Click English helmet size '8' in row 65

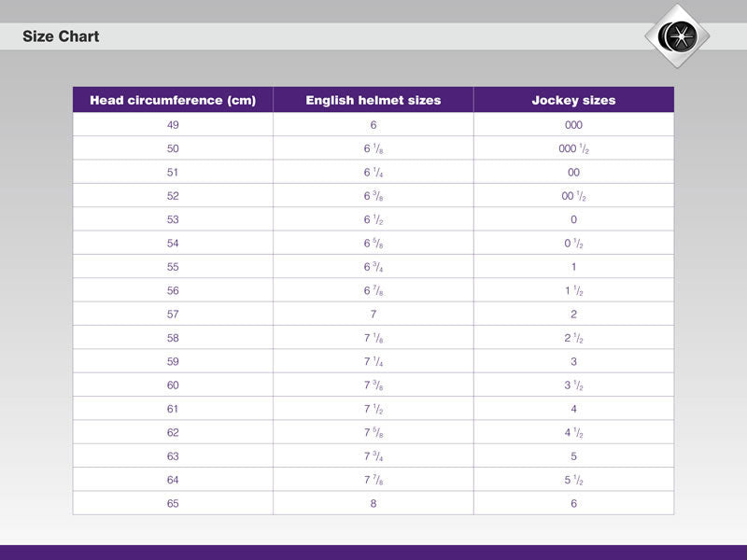[x=373, y=503]
